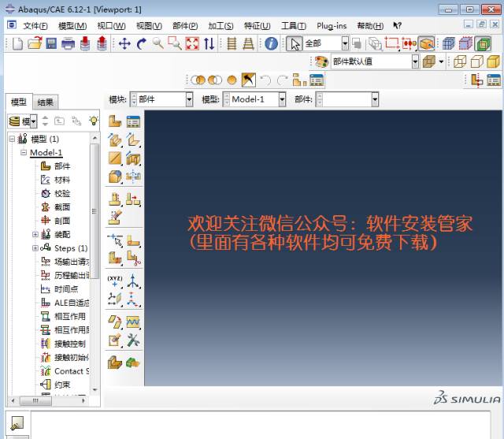Click the Save Model Database icon
The width and height of the screenshot is (504, 439).
tap(51, 44)
